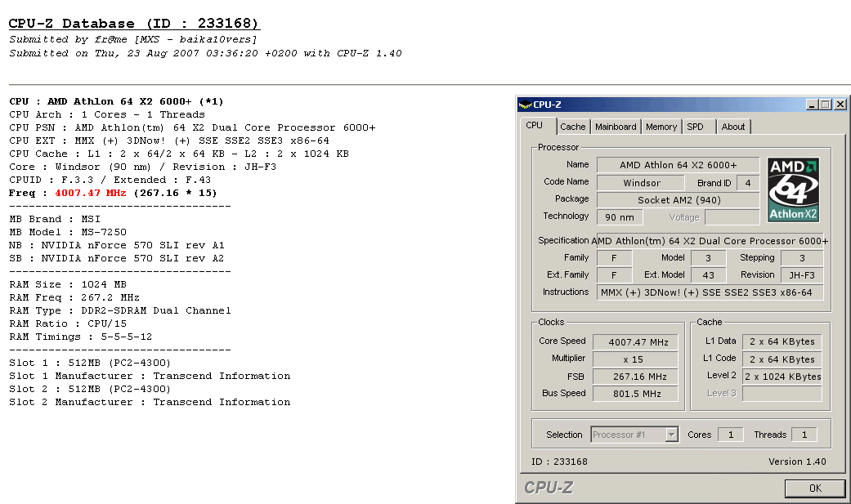Switch to the About tab
This screenshot has width=851, height=504.
[x=732, y=127]
